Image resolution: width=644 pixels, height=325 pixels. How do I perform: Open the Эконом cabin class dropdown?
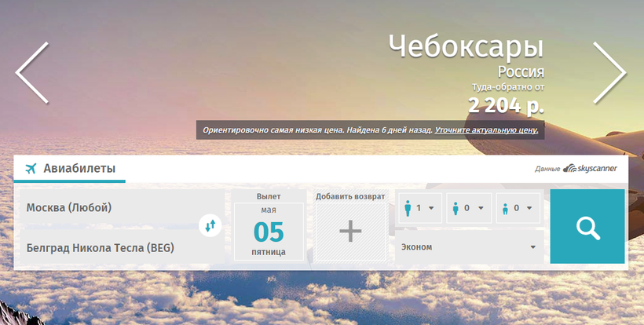469,247
